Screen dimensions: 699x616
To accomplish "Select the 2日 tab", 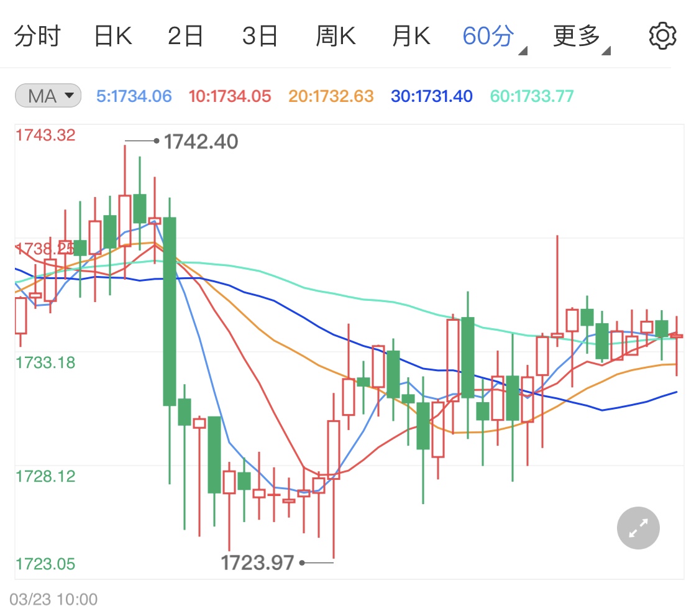I will coord(185,36).
